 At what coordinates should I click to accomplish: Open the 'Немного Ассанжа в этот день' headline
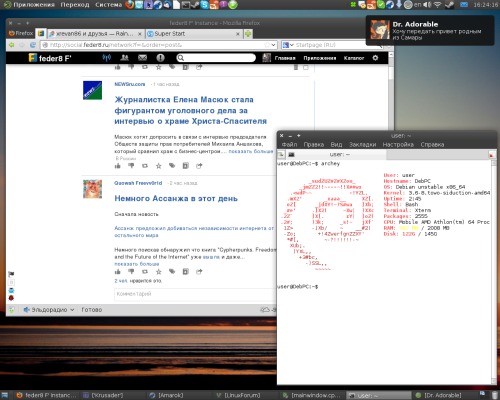[176, 199]
